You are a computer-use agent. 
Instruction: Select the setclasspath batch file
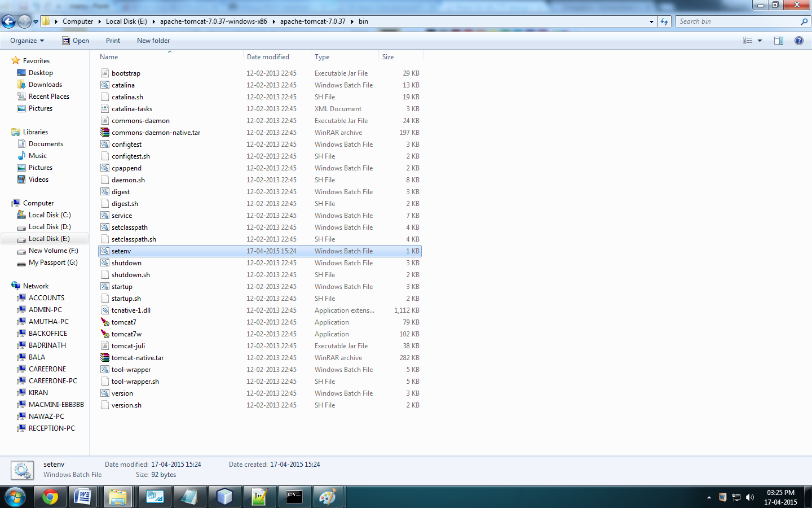click(x=130, y=227)
